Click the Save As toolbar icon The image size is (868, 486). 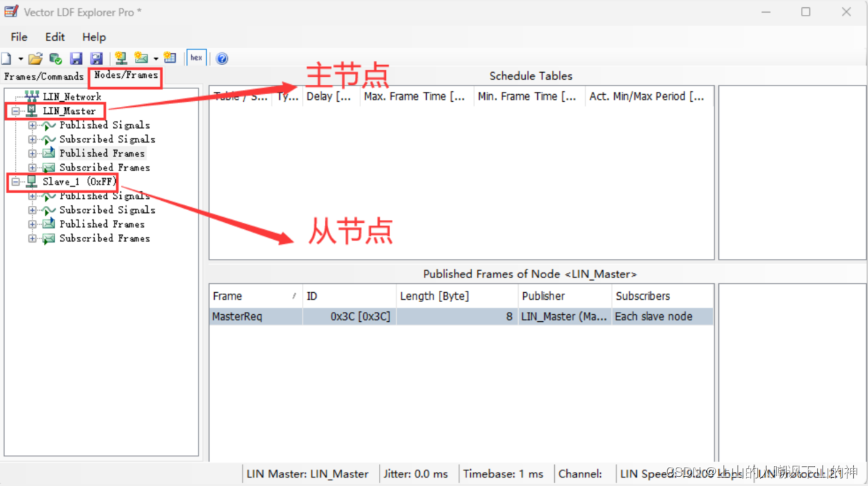coord(97,59)
